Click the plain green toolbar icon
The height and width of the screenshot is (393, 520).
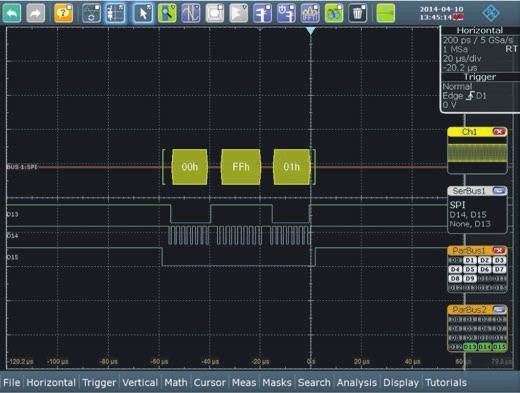point(386,13)
